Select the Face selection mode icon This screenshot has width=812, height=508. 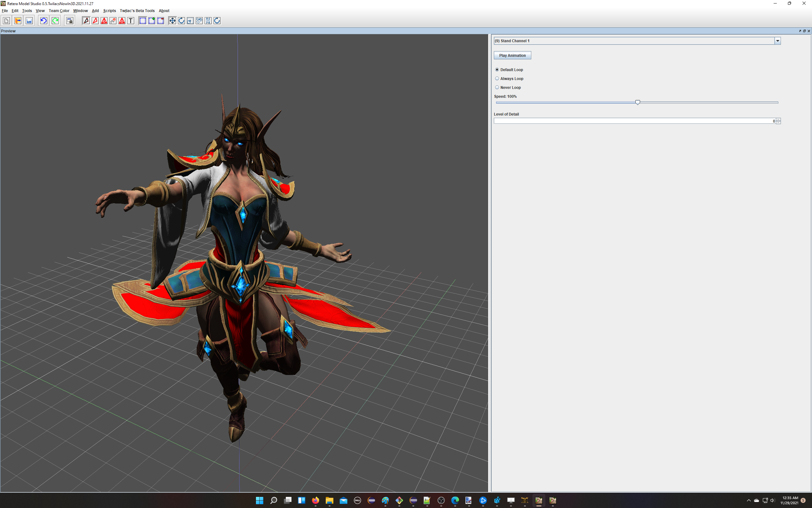[95, 21]
